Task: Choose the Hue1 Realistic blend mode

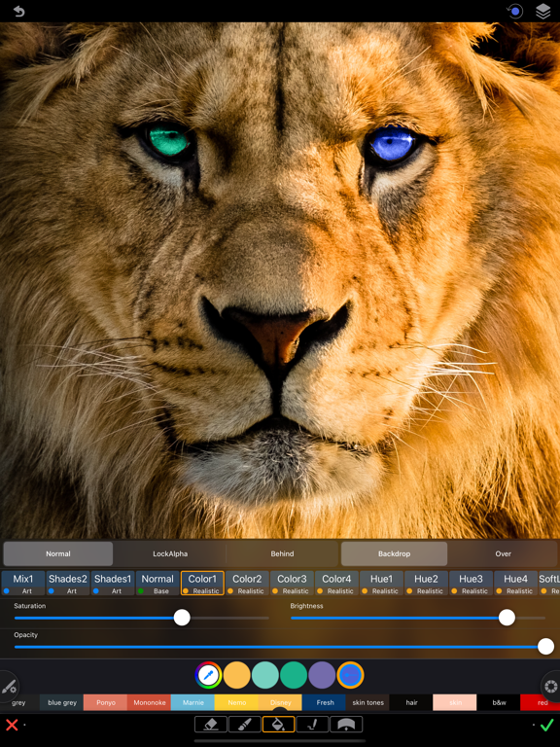Action: coord(381,584)
